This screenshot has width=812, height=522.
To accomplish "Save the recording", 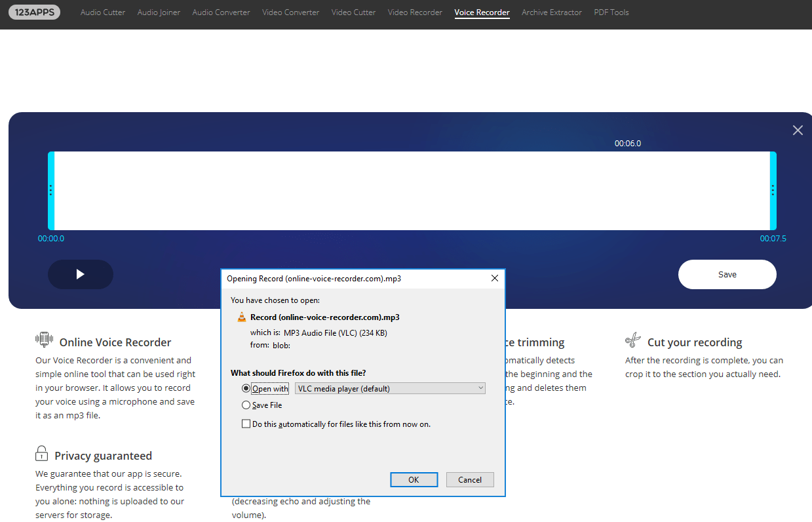I will [x=727, y=274].
